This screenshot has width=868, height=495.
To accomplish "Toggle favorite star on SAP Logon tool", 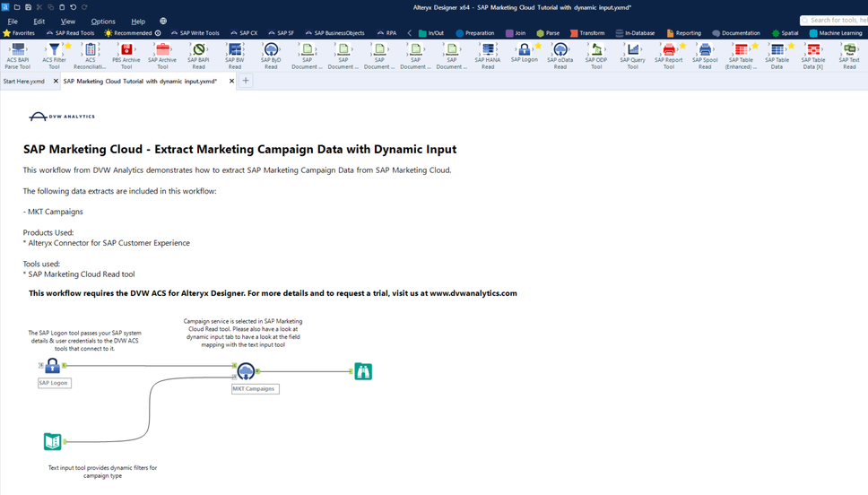I will click(x=537, y=46).
